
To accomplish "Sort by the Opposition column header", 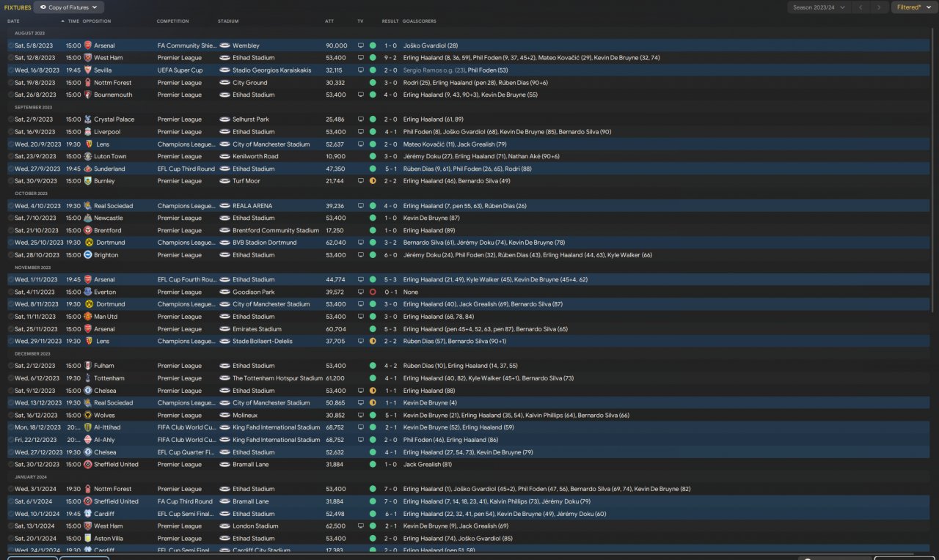I will pos(97,21).
